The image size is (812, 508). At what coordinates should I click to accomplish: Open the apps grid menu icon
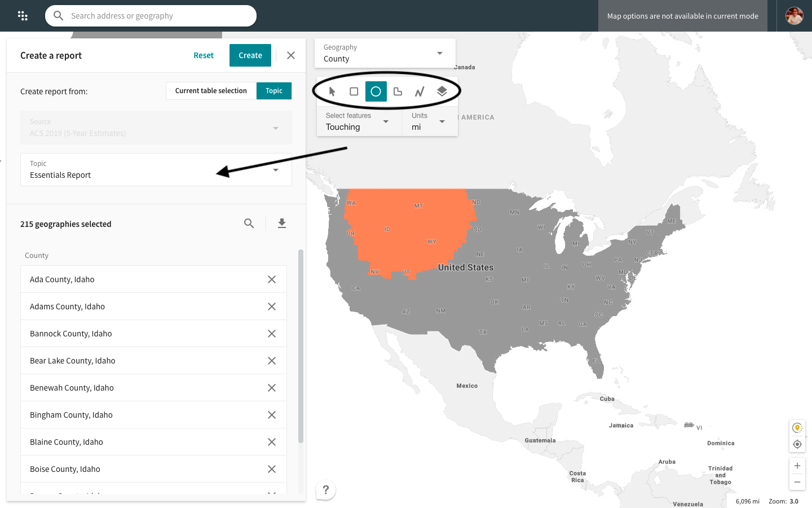pyautogui.click(x=23, y=16)
